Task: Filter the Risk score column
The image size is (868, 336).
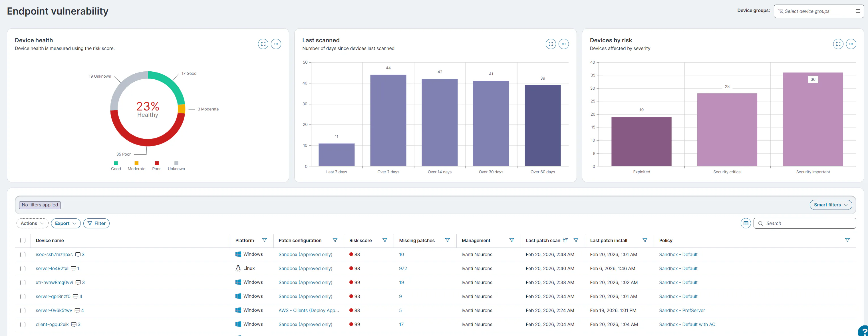Action: 384,240
